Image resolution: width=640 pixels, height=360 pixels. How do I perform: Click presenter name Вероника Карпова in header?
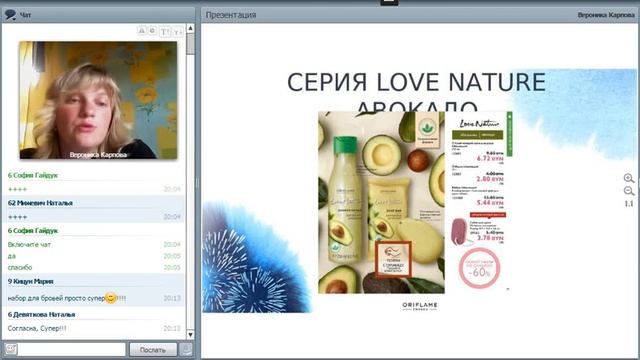point(606,15)
